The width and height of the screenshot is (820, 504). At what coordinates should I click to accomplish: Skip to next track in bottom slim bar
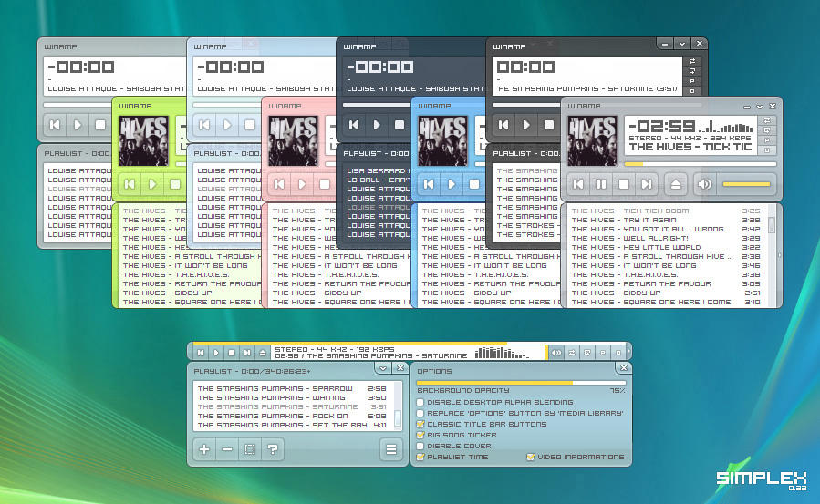(x=247, y=353)
